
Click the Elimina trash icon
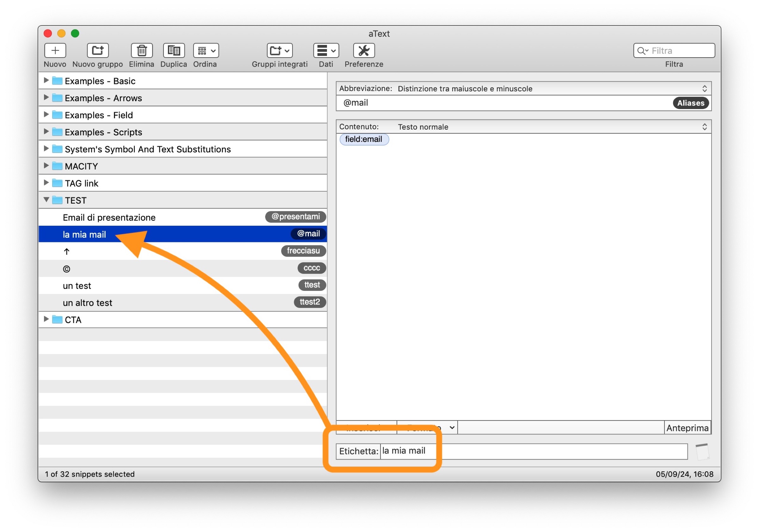tap(142, 51)
